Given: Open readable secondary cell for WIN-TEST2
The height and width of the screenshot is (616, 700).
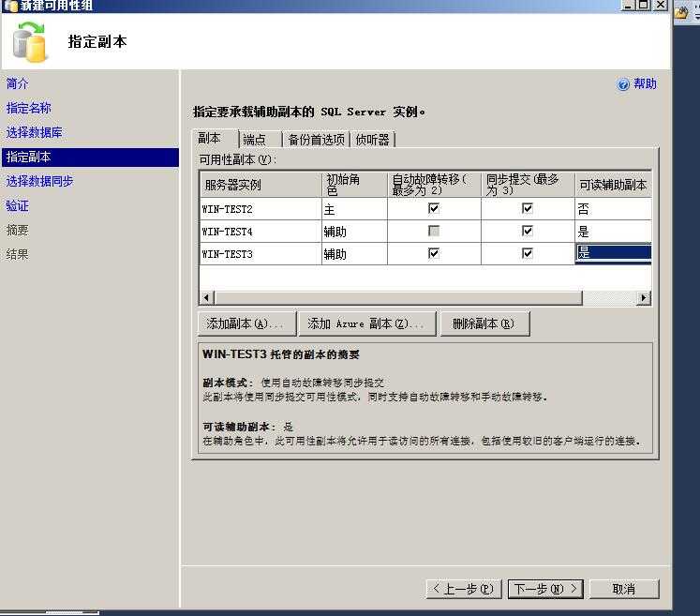Looking at the screenshot, I should 613,208.
